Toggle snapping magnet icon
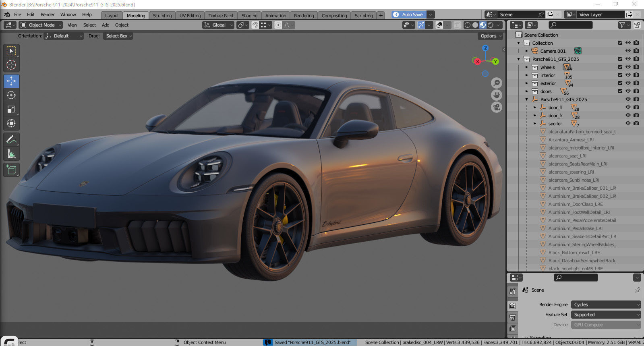The image size is (644, 346). (x=255, y=25)
